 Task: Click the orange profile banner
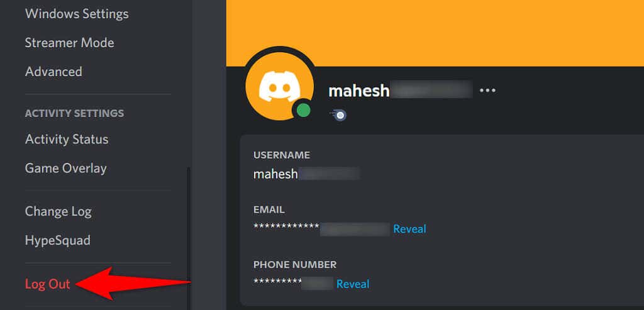(x=435, y=33)
